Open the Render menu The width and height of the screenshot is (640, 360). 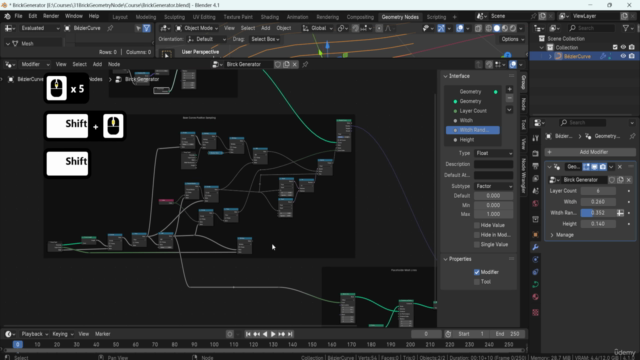click(51, 16)
